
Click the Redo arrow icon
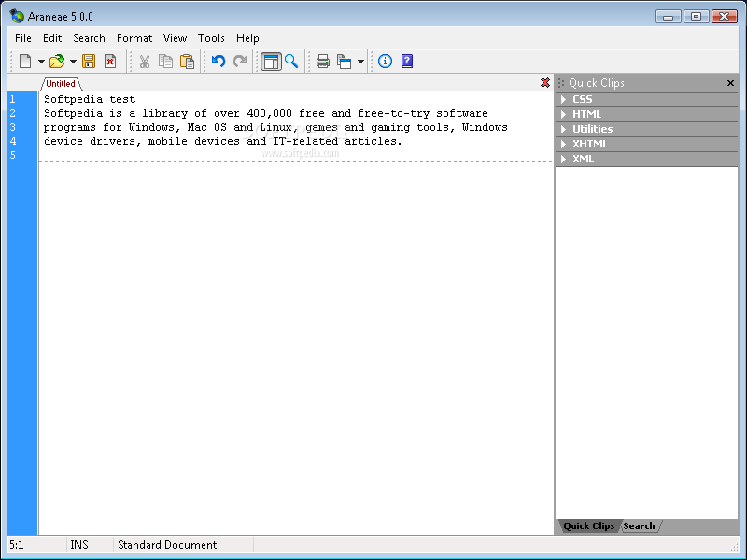point(240,62)
